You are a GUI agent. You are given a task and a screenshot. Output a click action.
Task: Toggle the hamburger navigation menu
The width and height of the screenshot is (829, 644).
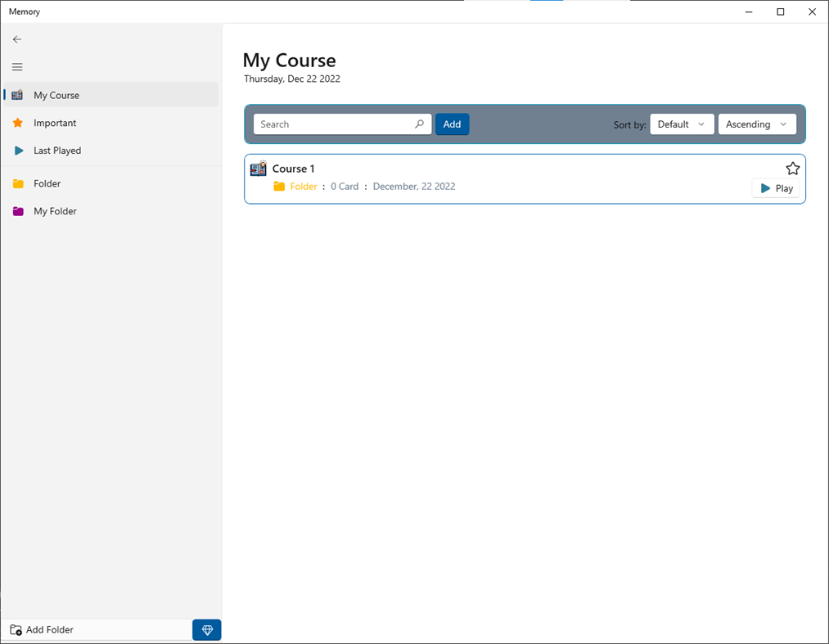(17, 66)
